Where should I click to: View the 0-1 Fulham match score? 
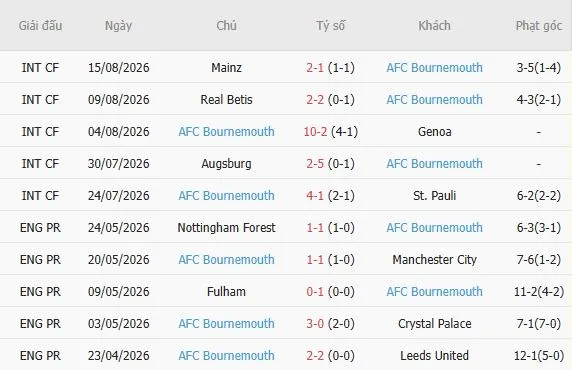click(x=315, y=292)
